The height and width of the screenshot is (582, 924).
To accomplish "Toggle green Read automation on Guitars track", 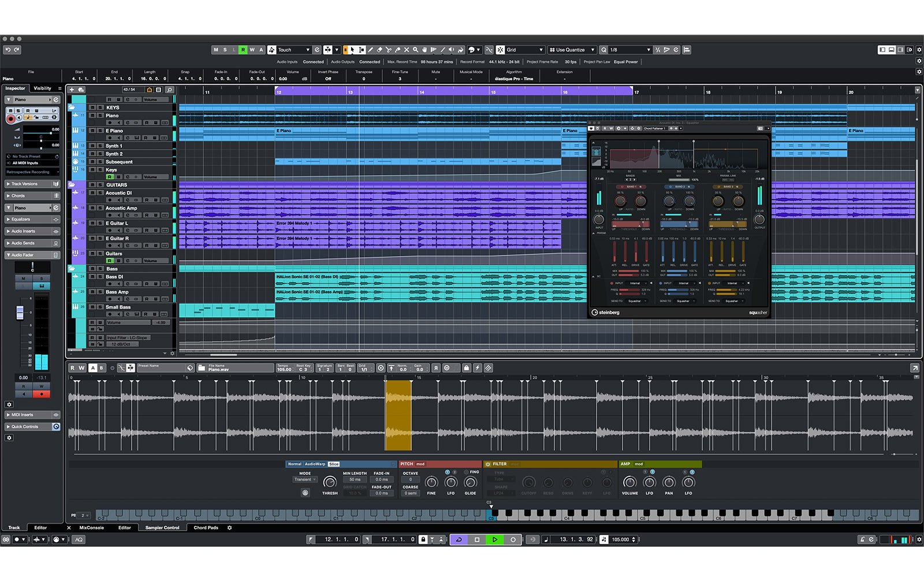I will coord(109,261).
